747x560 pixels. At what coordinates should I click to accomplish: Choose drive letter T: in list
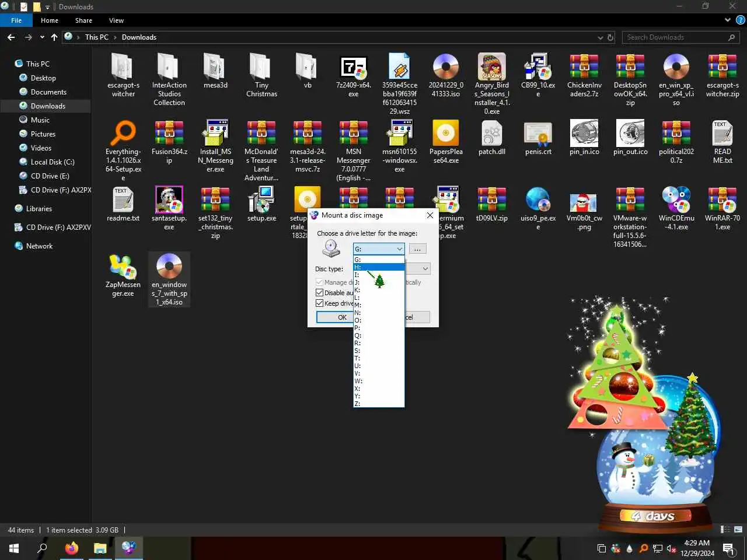pyautogui.click(x=378, y=358)
